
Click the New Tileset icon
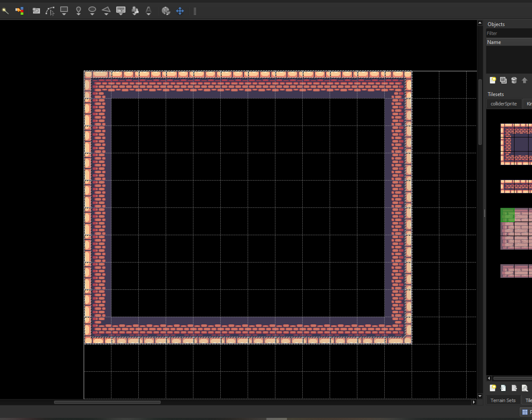point(493,388)
